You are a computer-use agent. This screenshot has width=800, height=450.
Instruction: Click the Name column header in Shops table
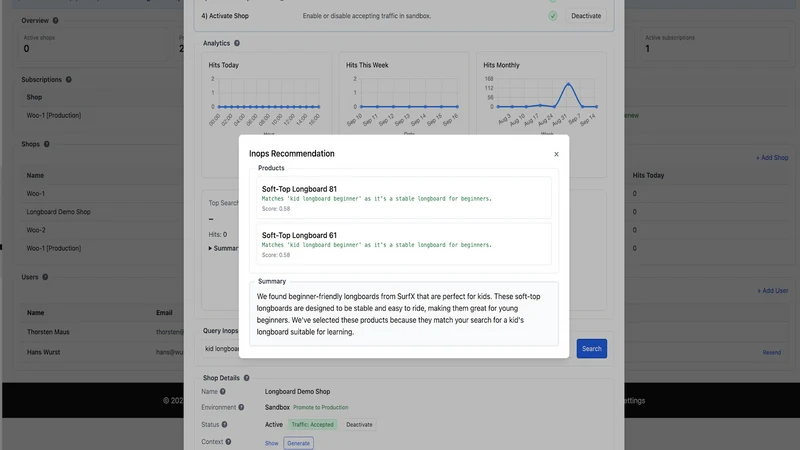pyautogui.click(x=35, y=176)
